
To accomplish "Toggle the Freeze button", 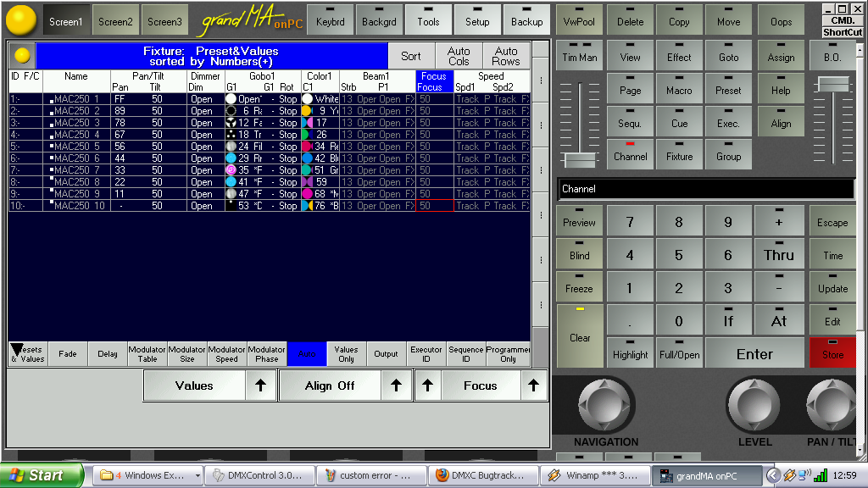I will 580,284.
